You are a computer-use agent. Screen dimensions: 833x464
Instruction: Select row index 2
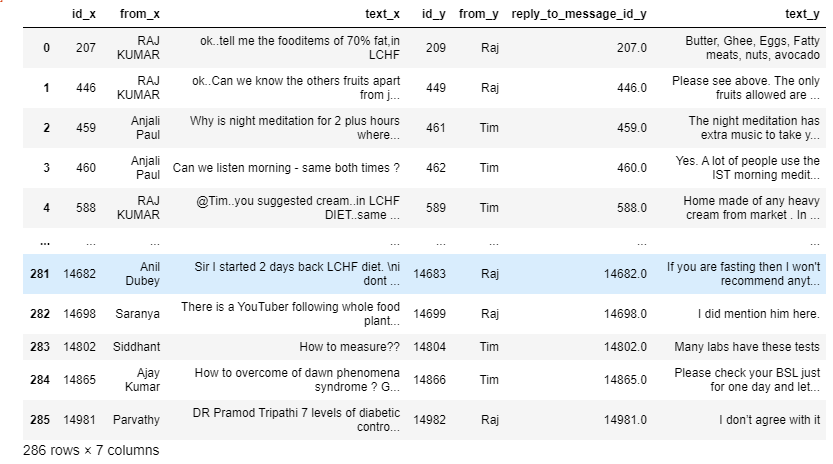47,128
